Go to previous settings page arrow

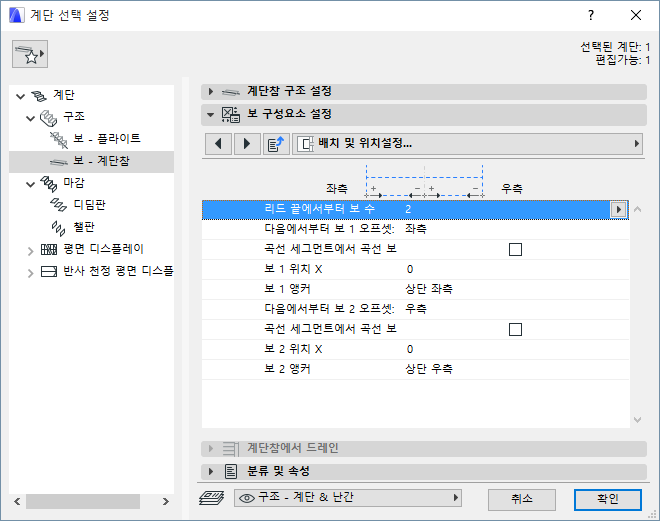[x=218, y=144]
